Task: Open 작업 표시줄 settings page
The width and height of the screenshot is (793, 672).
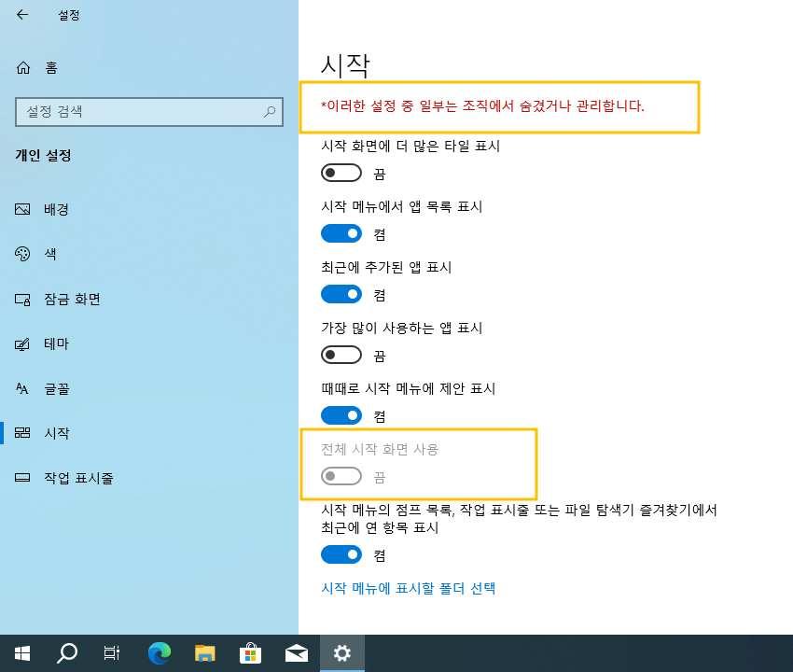Action: [78, 478]
